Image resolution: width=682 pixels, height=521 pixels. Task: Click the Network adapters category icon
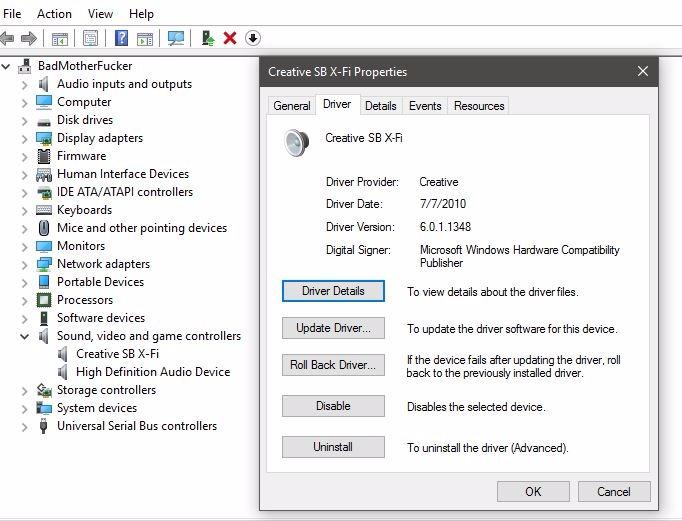44,264
